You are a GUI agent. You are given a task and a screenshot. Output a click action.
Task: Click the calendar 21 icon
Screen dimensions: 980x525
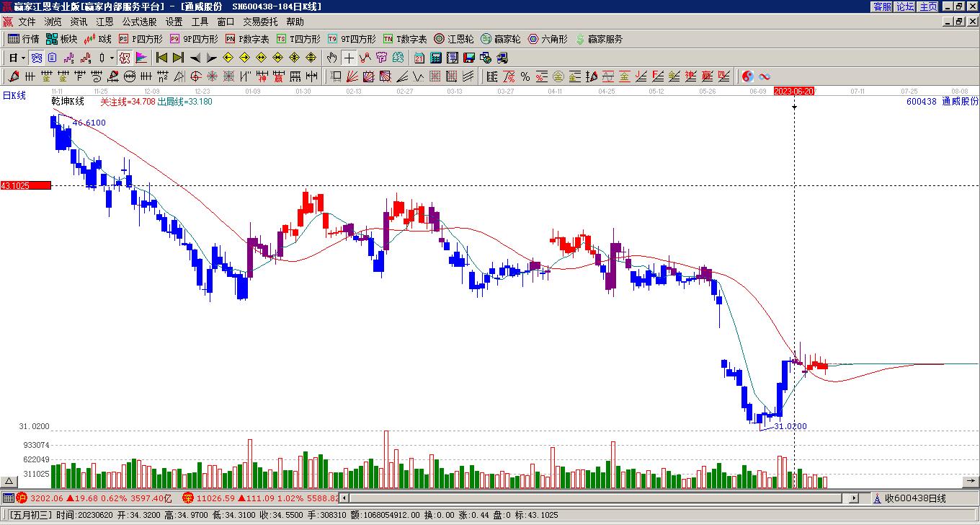[419, 58]
